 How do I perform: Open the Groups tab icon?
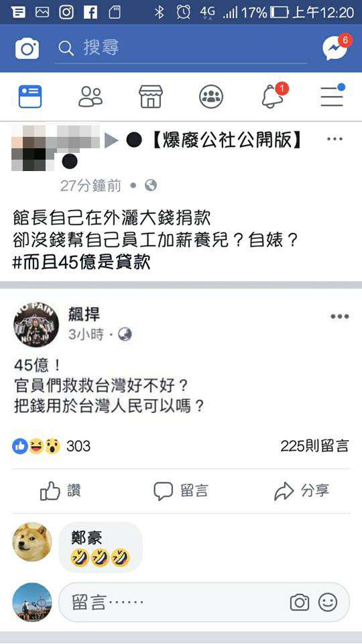coord(211,97)
